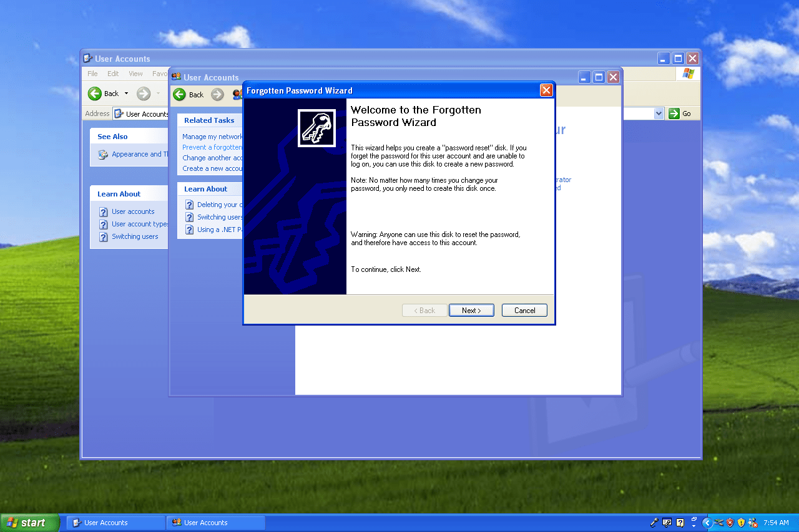Viewport: 799px width, 532px height.
Task: Click the Windows Messenger icon in system tray
Action: 753,523
